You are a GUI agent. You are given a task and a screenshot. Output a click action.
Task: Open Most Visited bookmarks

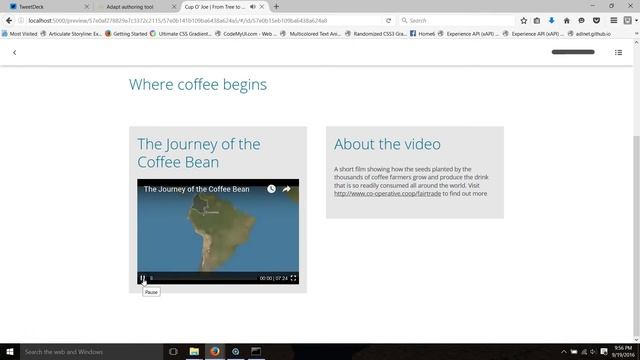click(20, 34)
